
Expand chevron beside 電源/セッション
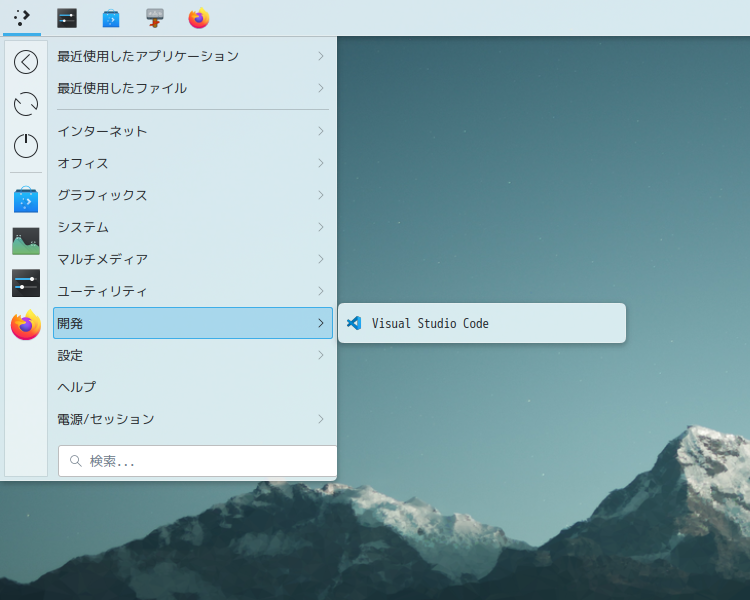[321, 419]
